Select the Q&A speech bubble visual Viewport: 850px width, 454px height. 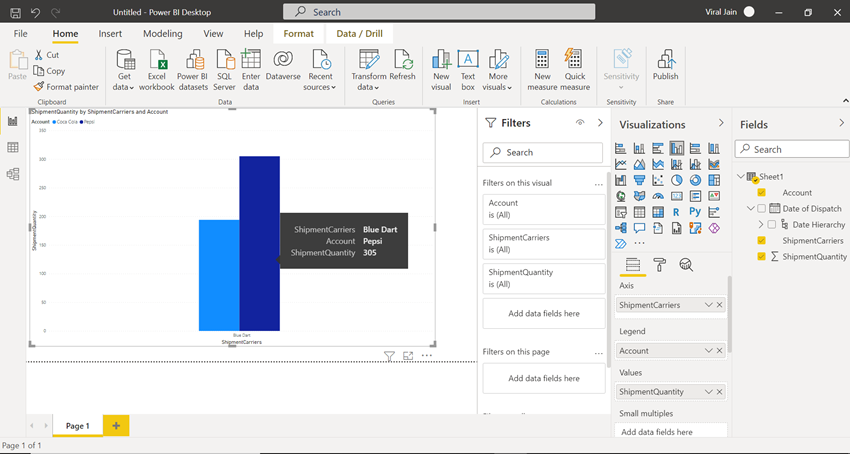click(x=640, y=228)
